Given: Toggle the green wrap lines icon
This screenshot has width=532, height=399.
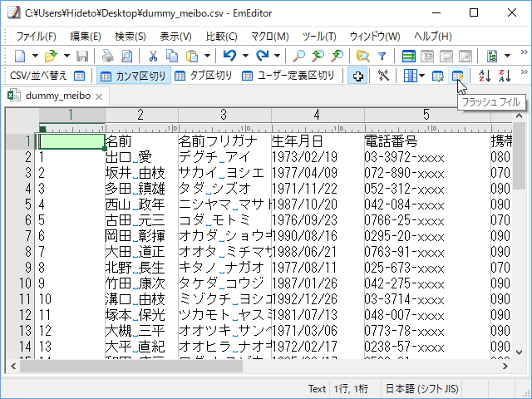Looking at the screenshot, I should [x=408, y=56].
